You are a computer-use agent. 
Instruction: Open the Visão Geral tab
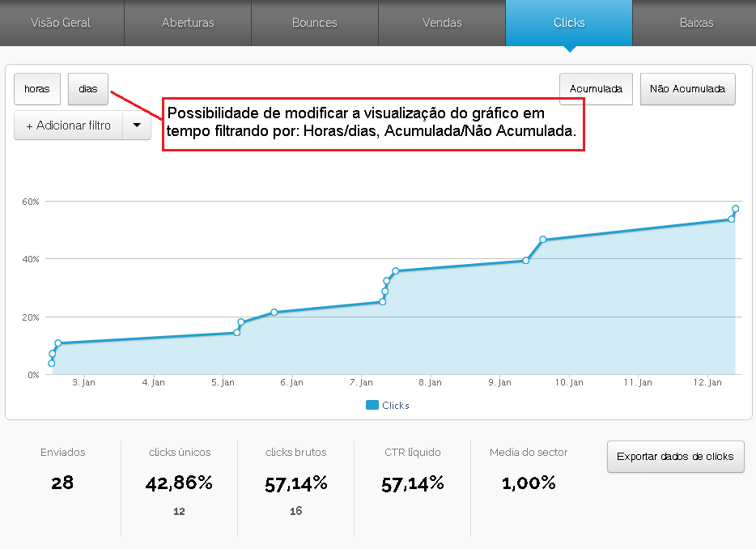pos(61,23)
